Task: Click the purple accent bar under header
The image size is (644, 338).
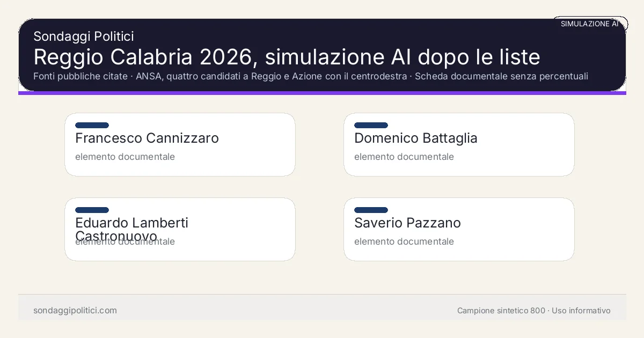Action: pos(322,93)
